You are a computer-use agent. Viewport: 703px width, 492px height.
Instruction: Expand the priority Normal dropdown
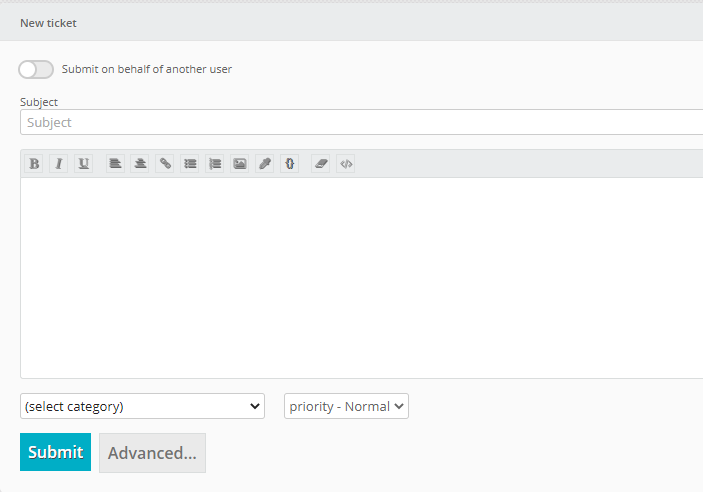coord(346,406)
